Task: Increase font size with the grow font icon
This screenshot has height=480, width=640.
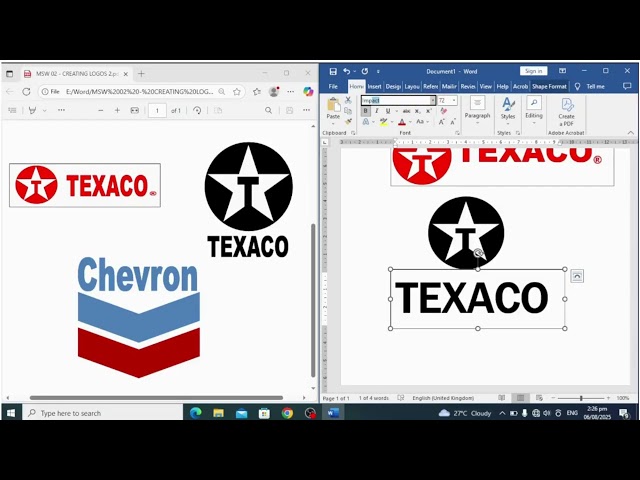Action: tap(442, 122)
